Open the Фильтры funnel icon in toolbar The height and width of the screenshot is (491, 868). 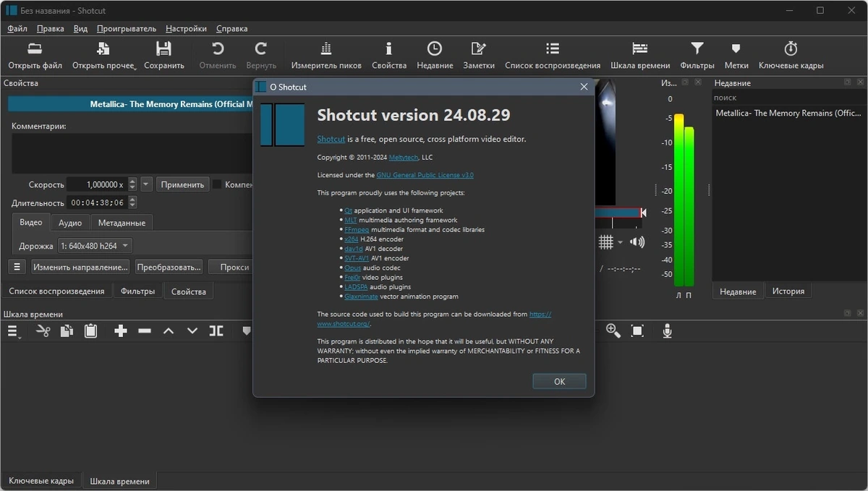tap(697, 49)
